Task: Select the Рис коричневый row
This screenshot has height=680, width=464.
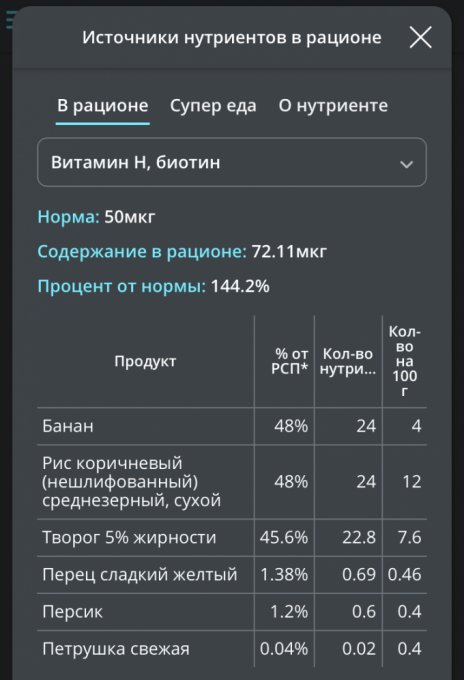Action: pos(232,482)
